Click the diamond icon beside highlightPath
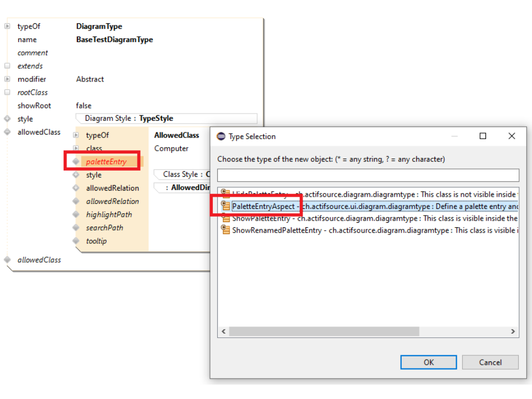The width and height of the screenshot is (532, 399). pyautogui.click(x=76, y=214)
